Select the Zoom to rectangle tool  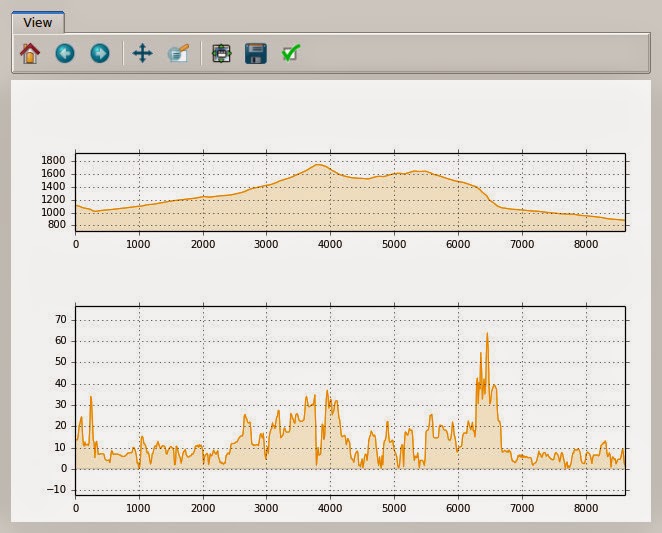178,54
